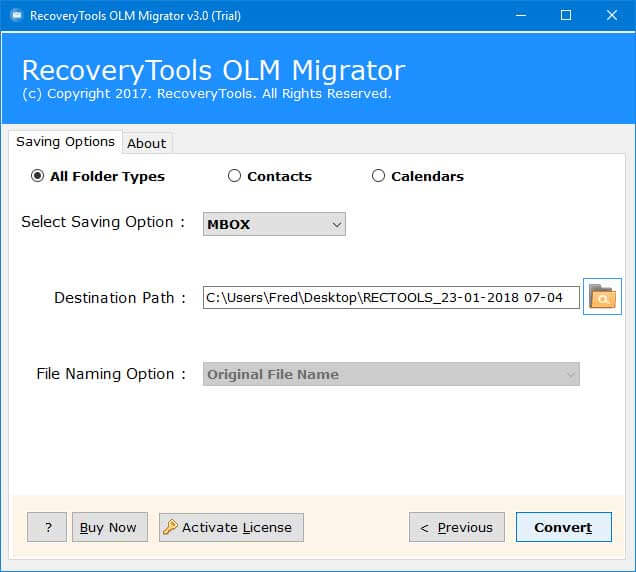Click the Buy Now button
636x572 pixels.
coord(110,527)
